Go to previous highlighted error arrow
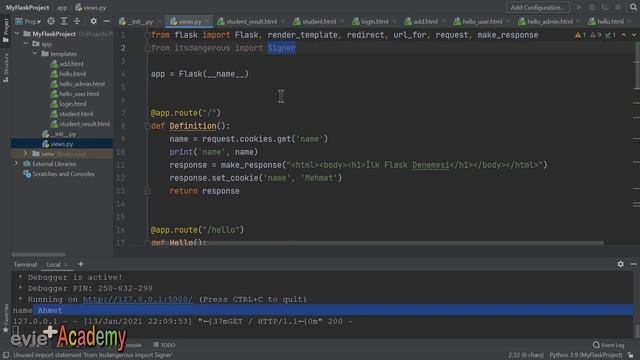Viewport: 640px width, 360px height. [x=624, y=35]
